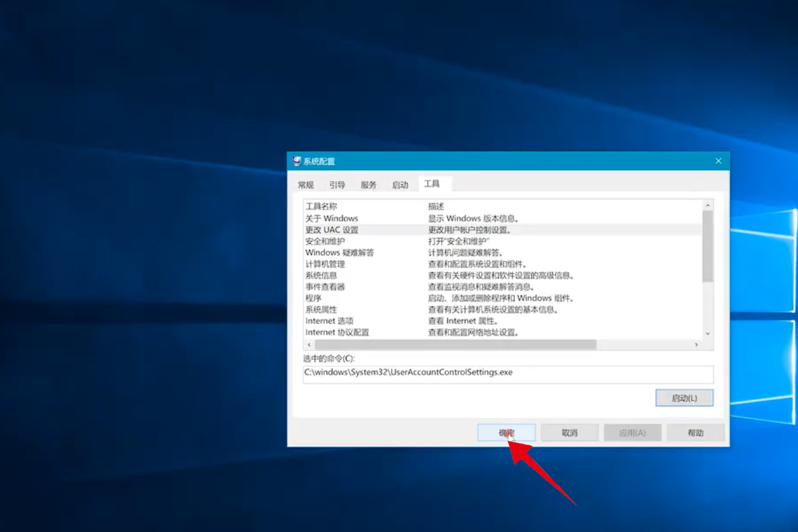Open 帮助 for System Configuration
Screen dimensions: 798x532
click(695, 433)
